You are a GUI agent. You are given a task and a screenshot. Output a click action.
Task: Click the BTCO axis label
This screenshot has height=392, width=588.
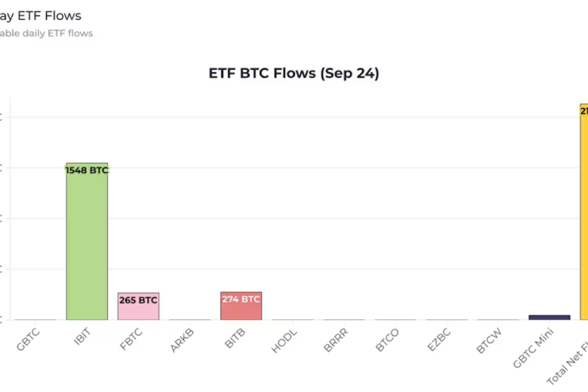(387, 341)
